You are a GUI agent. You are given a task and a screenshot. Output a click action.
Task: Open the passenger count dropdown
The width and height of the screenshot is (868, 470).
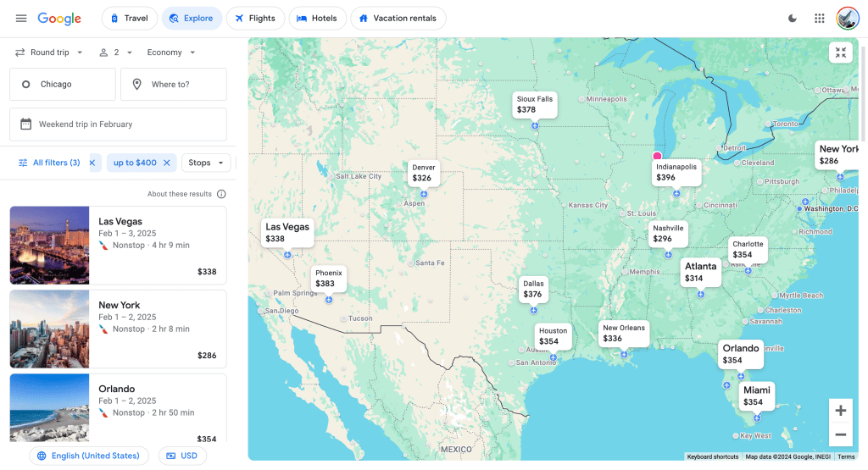click(116, 53)
